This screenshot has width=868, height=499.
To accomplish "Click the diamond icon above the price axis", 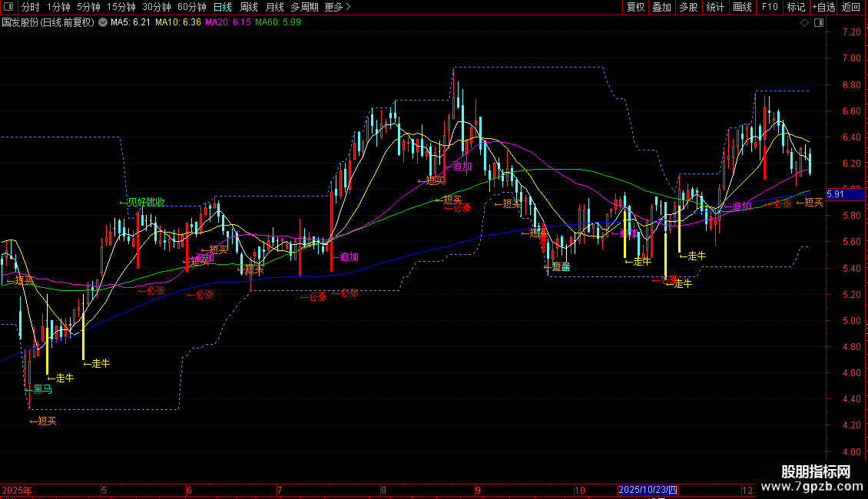I will pyautogui.click(x=804, y=23).
